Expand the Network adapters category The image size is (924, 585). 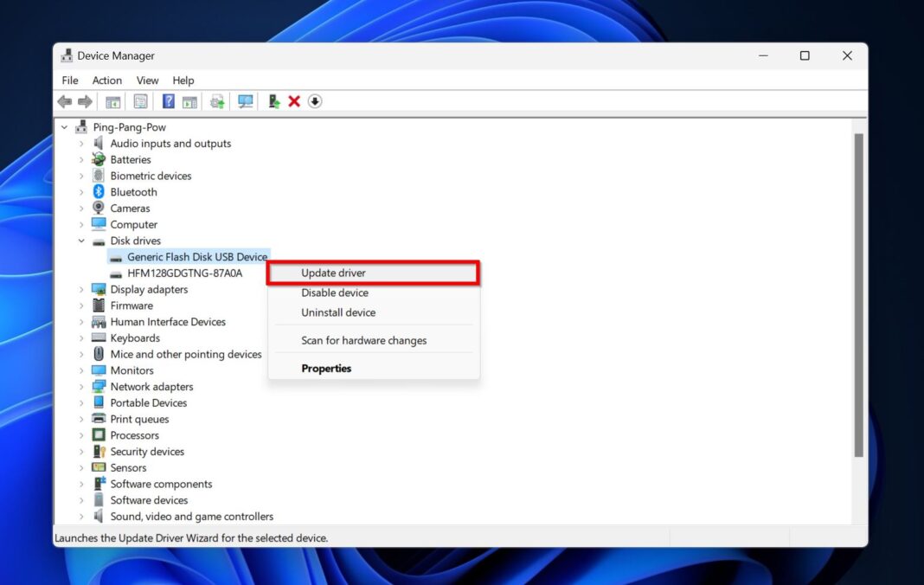coord(80,386)
